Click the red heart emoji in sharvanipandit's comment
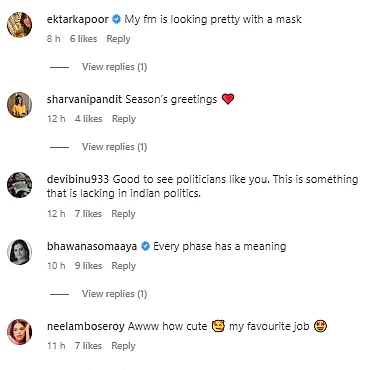Viewport: 370px width, 370px height. click(x=228, y=99)
